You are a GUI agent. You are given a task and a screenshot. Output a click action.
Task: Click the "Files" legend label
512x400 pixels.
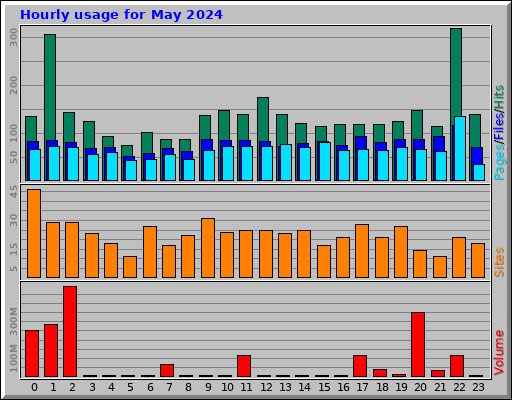click(499, 127)
